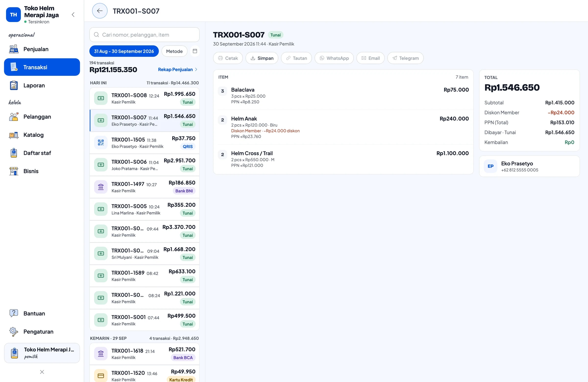
Task: Share the receipt via WhatsApp
Action: tap(334, 58)
